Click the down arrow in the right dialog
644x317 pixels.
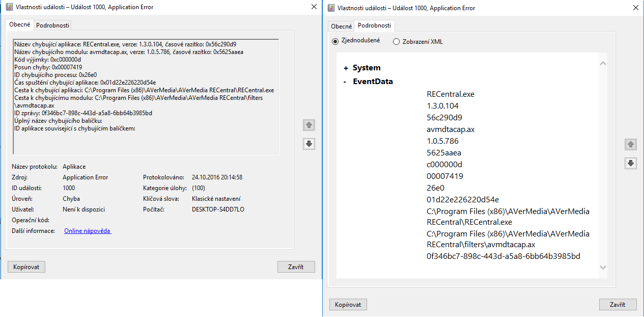(x=631, y=163)
